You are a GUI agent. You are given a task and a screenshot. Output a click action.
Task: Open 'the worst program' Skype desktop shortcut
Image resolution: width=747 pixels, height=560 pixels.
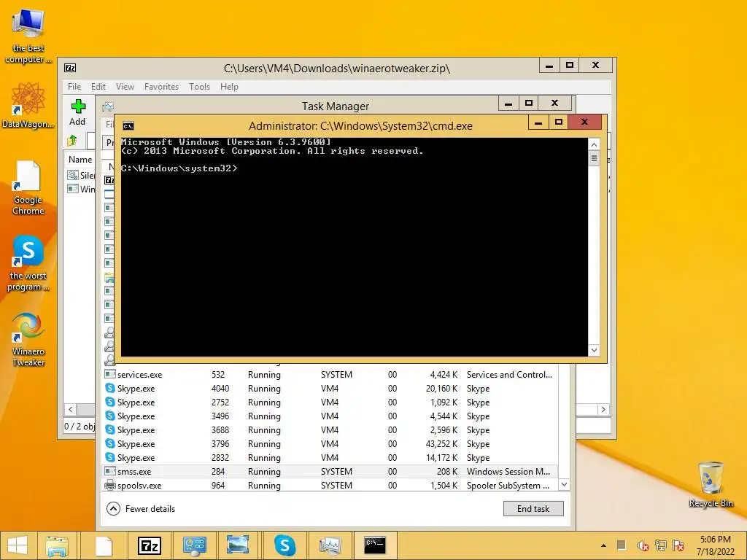click(28, 263)
